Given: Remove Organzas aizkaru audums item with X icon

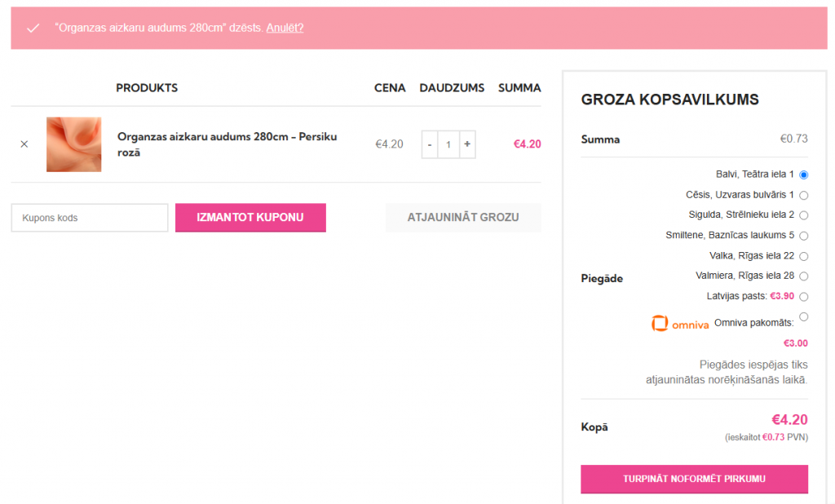Looking at the screenshot, I should (x=24, y=144).
